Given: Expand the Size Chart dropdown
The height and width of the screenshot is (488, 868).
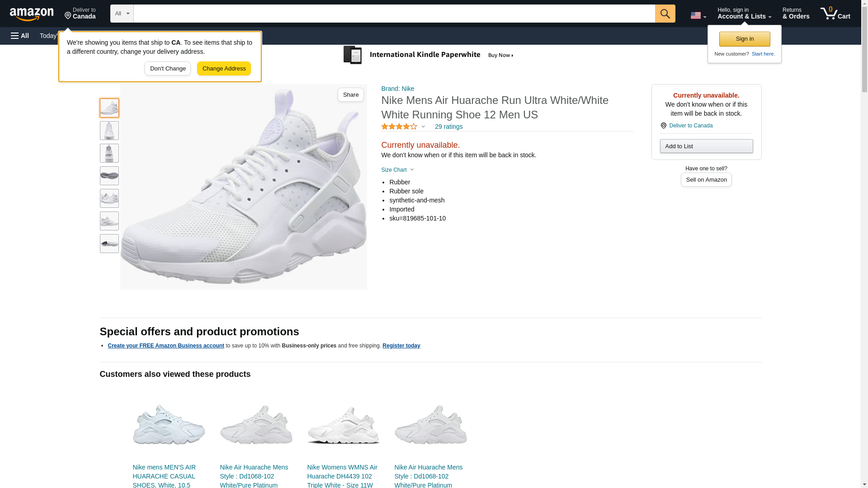Looking at the screenshot, I should 397,170.
